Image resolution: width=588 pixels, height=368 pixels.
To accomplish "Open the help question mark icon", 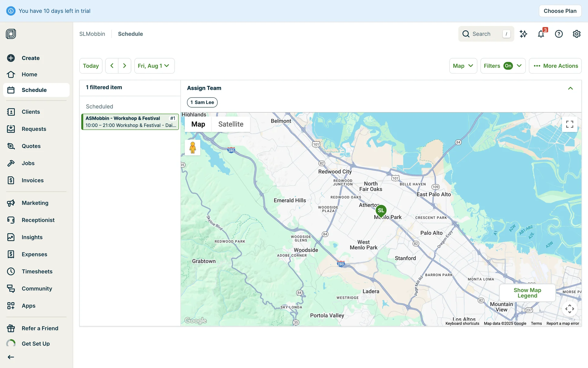I will (x=559, y=34).
